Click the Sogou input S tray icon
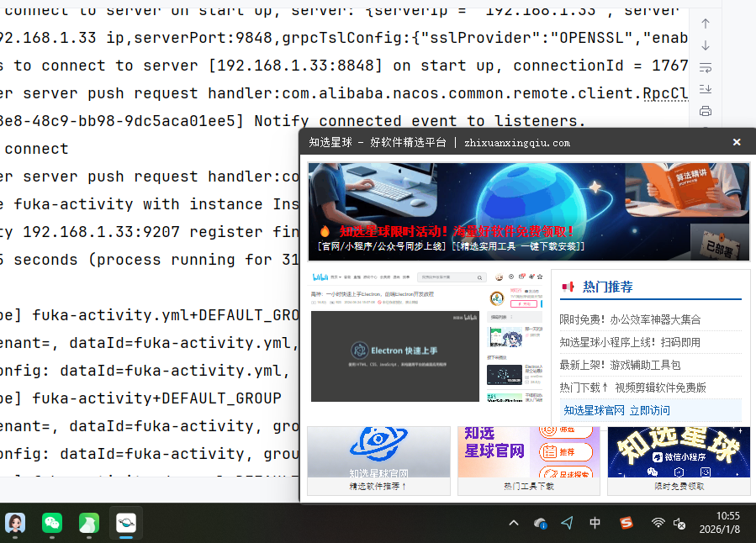This screenshot has height=543, width=756. tap(626, 523)
